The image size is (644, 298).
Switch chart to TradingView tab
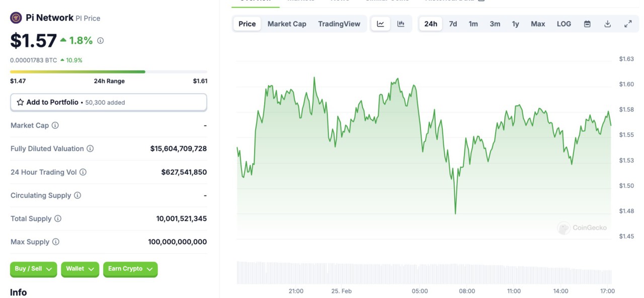click(x=339, y=24)
